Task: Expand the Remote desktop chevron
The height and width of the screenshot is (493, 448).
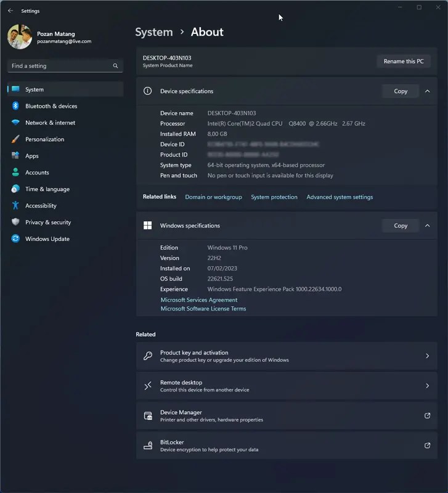Action: [x=427, y=386]
